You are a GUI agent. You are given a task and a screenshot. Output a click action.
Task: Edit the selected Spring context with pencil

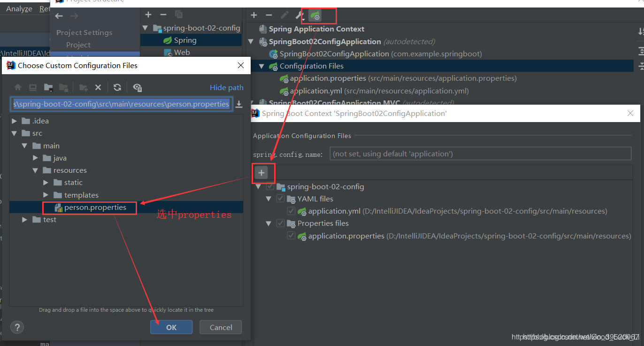click(x=284, y=15)
